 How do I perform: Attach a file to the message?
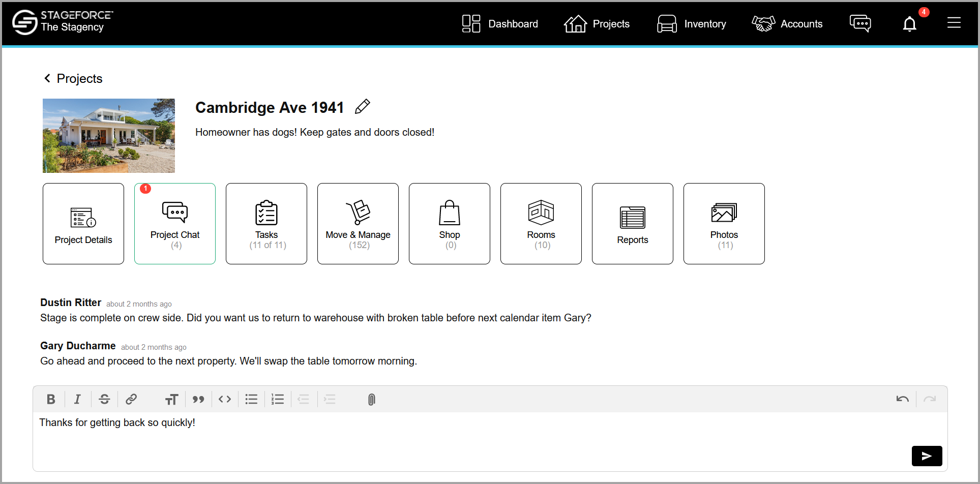tap(371, 399)
